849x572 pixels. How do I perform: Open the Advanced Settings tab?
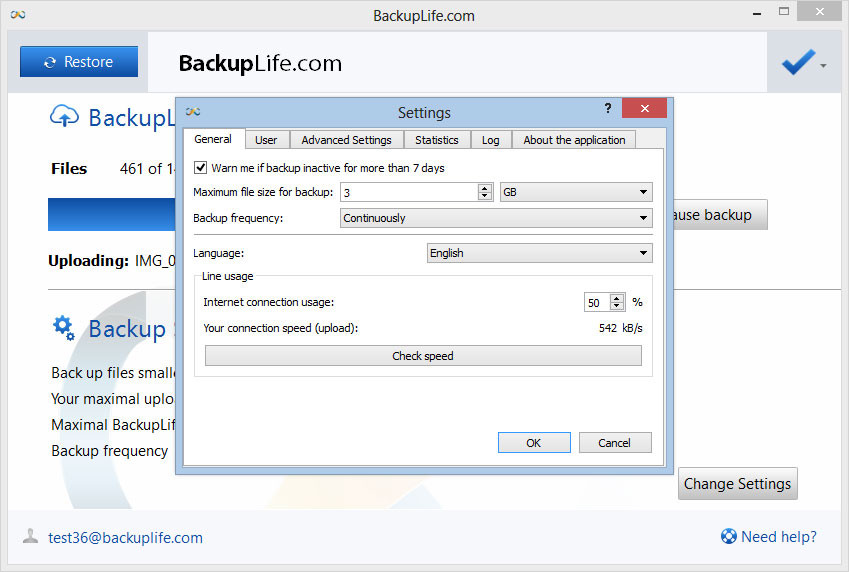347,140
